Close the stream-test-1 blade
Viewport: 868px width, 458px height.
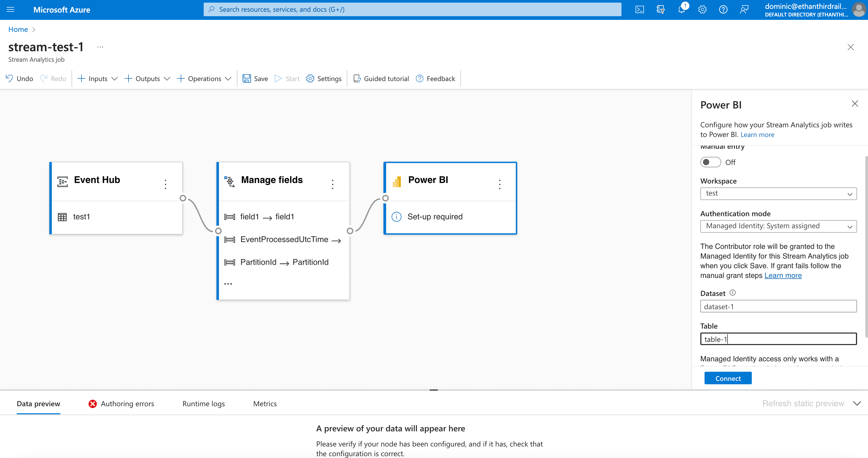click(x=851, y=47)
